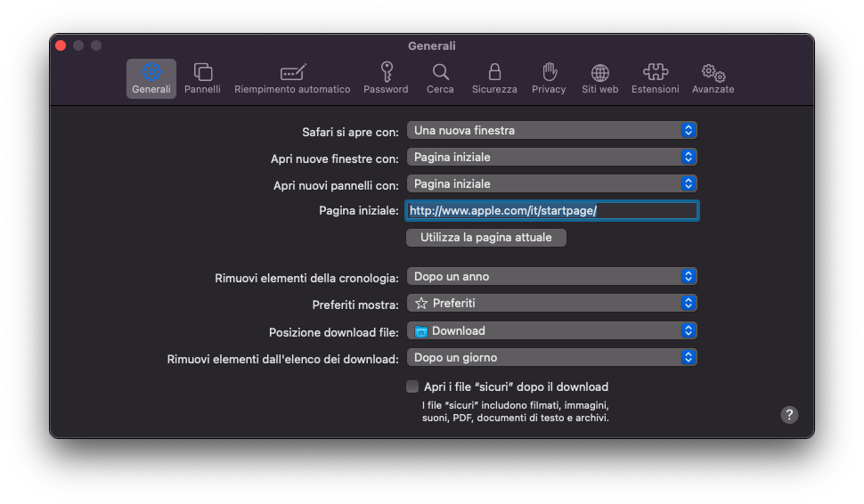Open 'Rimuovi elementi della cronologia' dropdown
Image resolution: width=864 pixels, height=504 pixels.
[x=551, y=276]
